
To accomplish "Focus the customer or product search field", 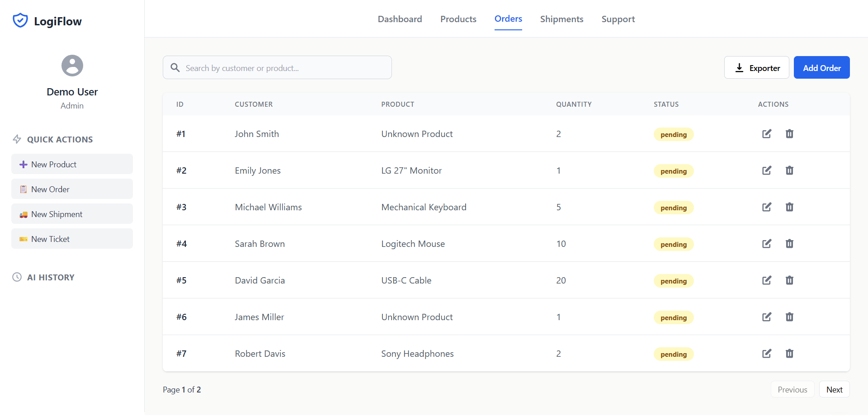I will pyautogui.click(x=285, y=68).
